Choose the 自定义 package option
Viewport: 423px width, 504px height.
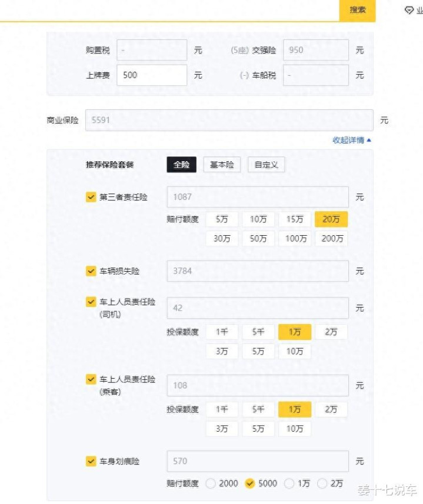266,165
